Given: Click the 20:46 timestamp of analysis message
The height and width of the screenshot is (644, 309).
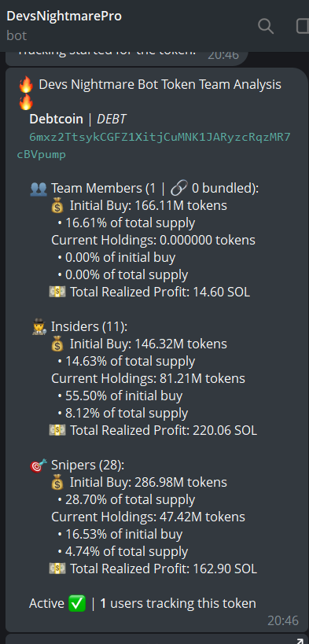Looking at the screenshot, I should [283, 620].
